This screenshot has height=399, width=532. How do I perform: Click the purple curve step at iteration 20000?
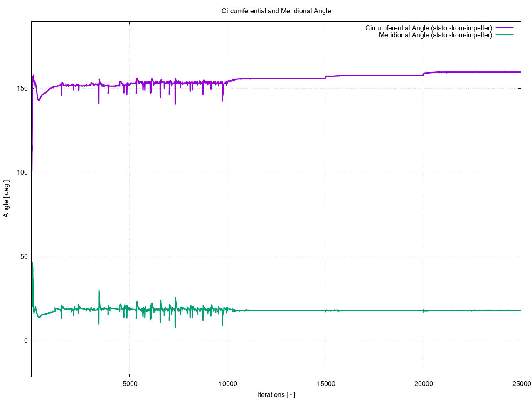423,74
